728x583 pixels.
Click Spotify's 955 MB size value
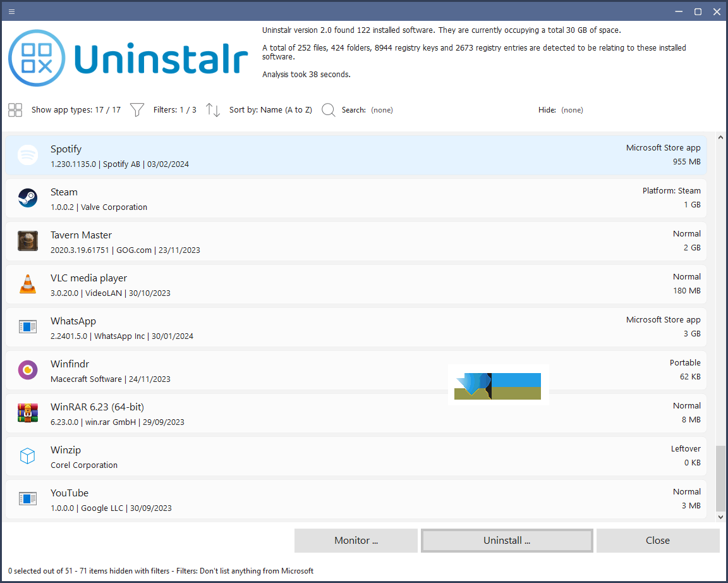coord(687,162)
